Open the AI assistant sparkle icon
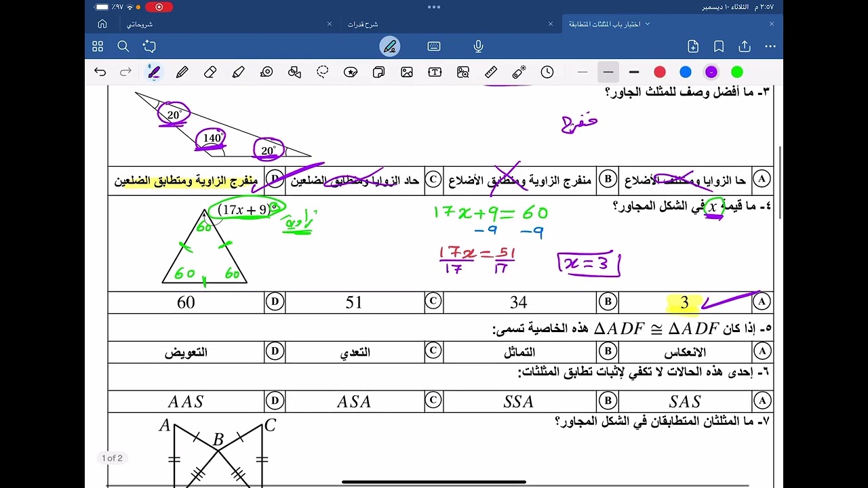 (150, 46)
